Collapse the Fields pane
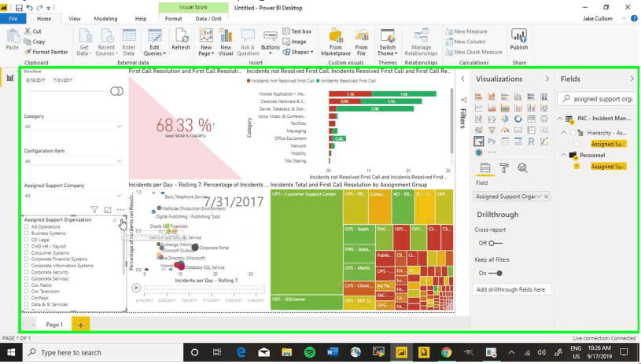The height and width of the screenshot is (364, 641). click(x=632, y=79)
